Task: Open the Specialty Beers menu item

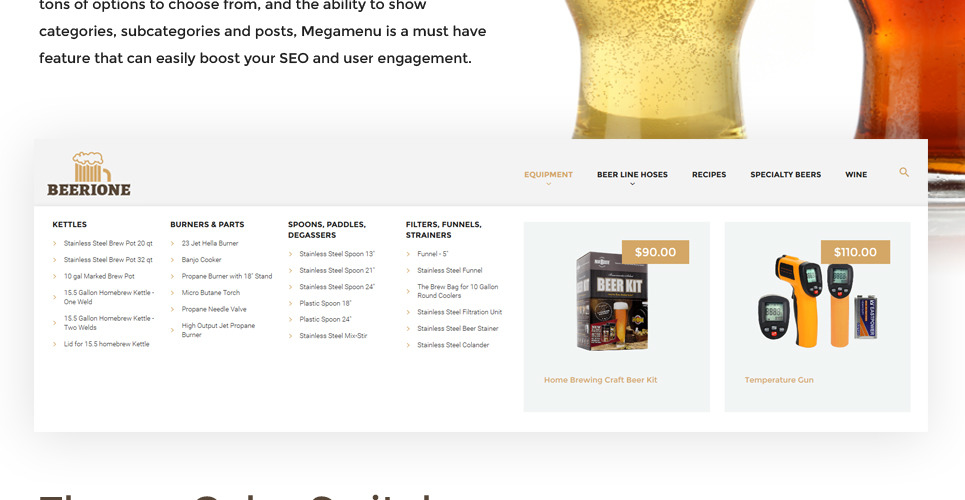Action: (785, 175)
